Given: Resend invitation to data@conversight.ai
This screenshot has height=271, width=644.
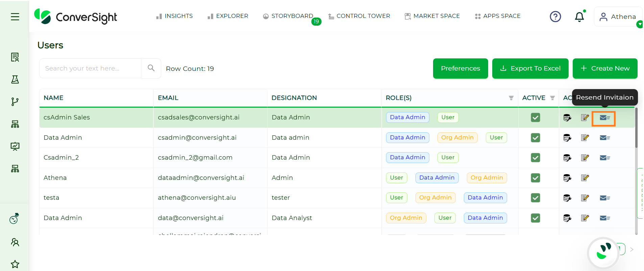Looking at the screenshot, I should pos(604,218).
